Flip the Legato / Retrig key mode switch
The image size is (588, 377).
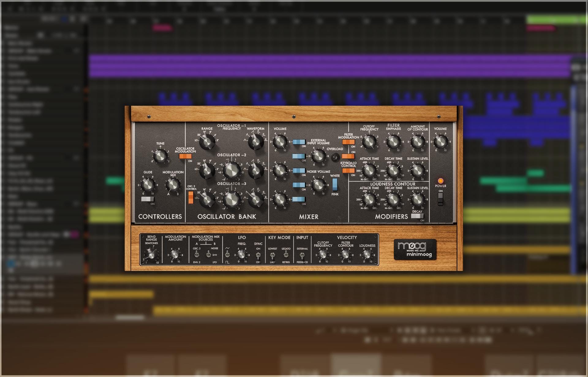tap(286, 255)
